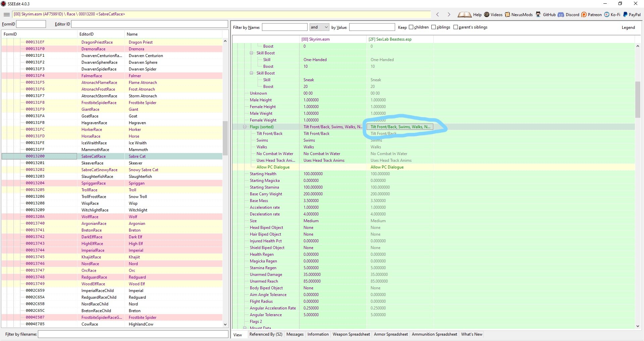Open the Referenced By (52) tab
The image size is (644, 341).
pos(266,334)
